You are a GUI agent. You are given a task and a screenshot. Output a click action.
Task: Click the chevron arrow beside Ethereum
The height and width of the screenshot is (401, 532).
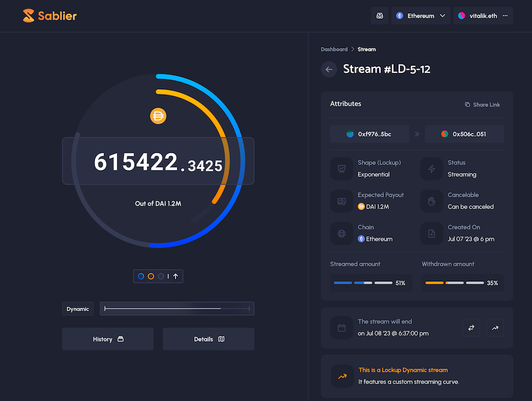pyautogui.click(x=443, y=16)
